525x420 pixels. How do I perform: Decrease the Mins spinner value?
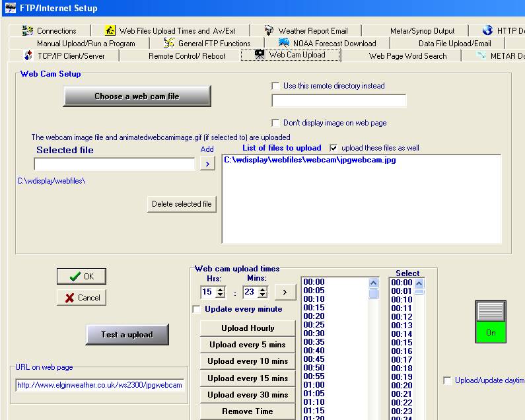(263, 295)
